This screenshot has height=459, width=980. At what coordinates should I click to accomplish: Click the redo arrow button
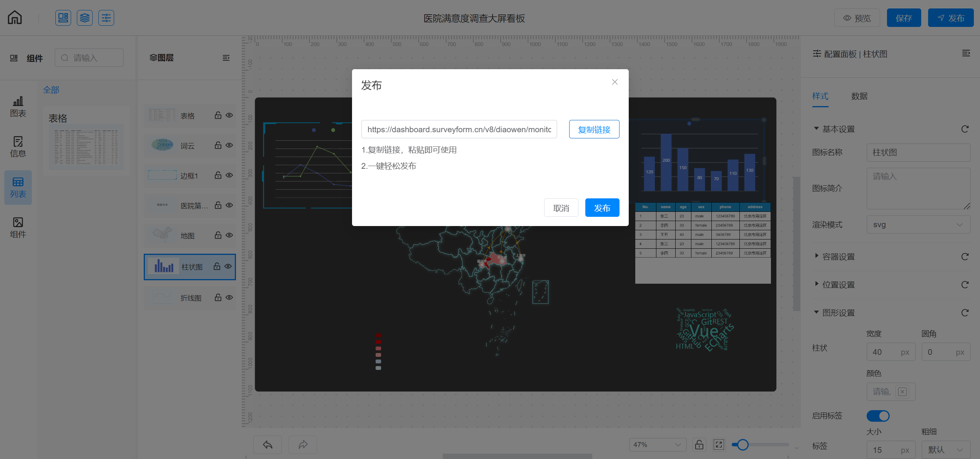click(303, 445)
